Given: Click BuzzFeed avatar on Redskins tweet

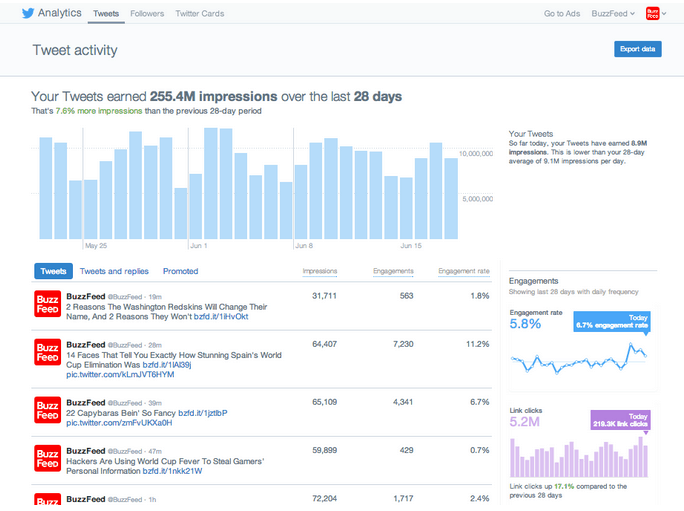Looking at the screenshot, I should pos(48,304).
